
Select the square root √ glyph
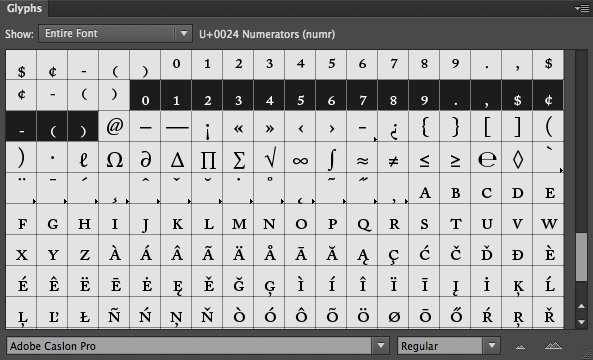pyautogui.click(x=269, y=157)
